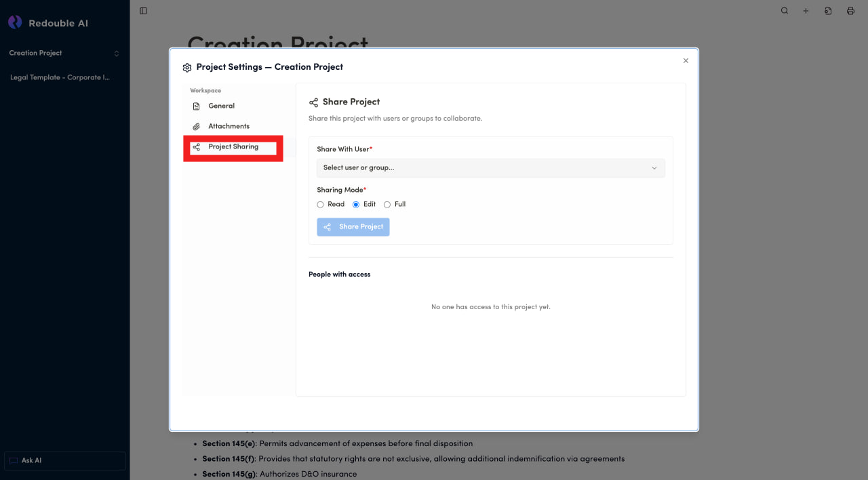The image size is (868, 480).
Task: Open Legal Template document in sidebar
Action: click(60, 78)
